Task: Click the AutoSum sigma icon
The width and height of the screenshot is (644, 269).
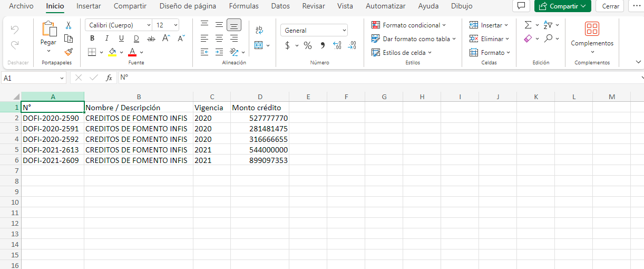Action: tap(528, 25)
